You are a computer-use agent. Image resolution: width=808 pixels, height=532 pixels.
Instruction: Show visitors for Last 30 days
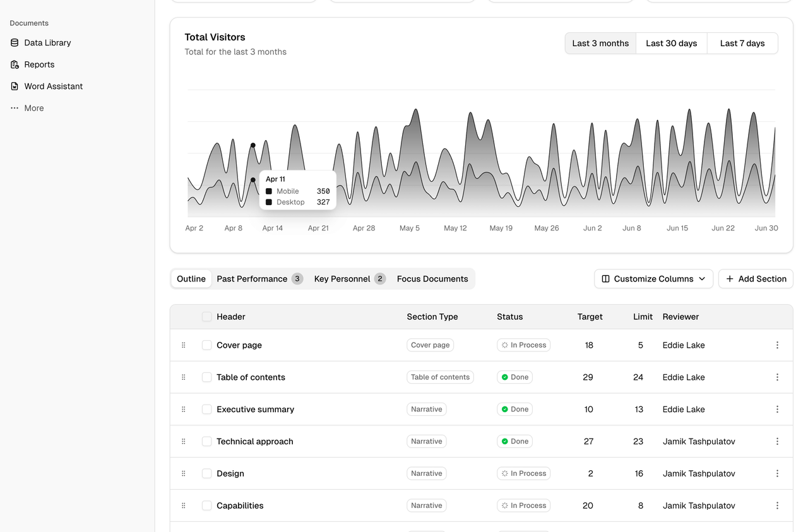pyautogui.click(x=671, y=44)
